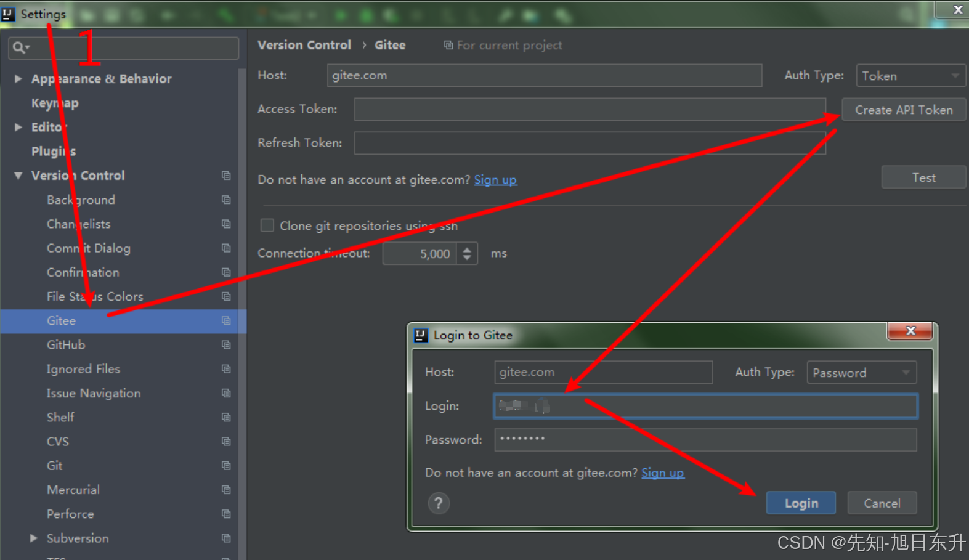The height and width of the screenshot is (560, 969).
Task: Click the Login username field
Action: pos(705,406)
